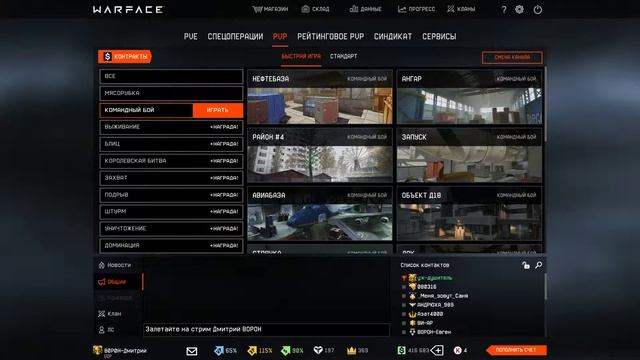Open the Рейтинговое PVP tab
The image size is (640, 360).
(x=331, y=36)
